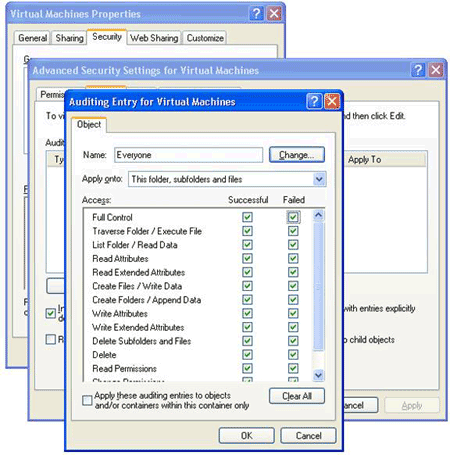Click the Name field showing Everyone
This screenshot has height=455, width=450.
[x=188, y=155]
